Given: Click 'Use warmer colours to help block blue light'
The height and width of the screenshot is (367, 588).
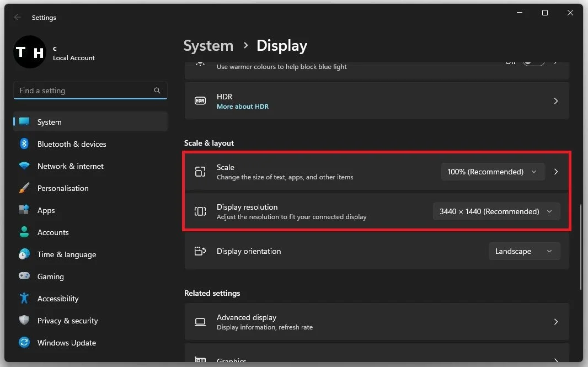Looking at the screenshot, I should point(282,67).
